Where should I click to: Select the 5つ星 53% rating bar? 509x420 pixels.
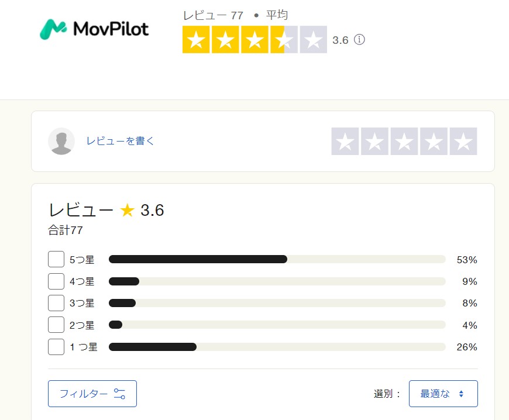pos(277,259)
